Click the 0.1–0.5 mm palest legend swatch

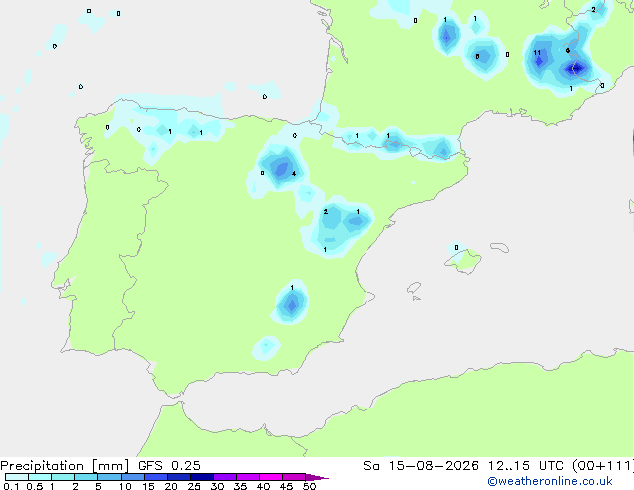pos(17,477)
